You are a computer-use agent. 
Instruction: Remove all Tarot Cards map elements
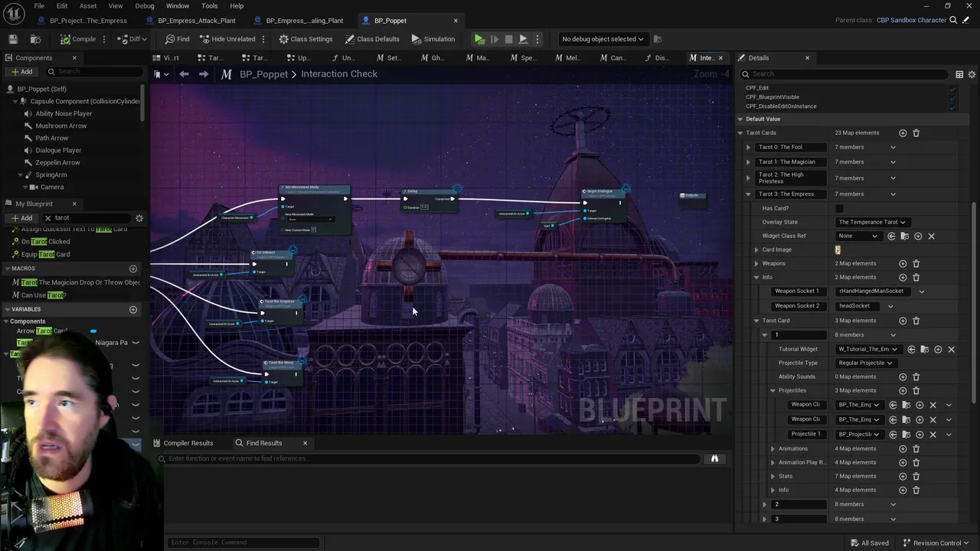pyautogui.click(x=916, y=133)
